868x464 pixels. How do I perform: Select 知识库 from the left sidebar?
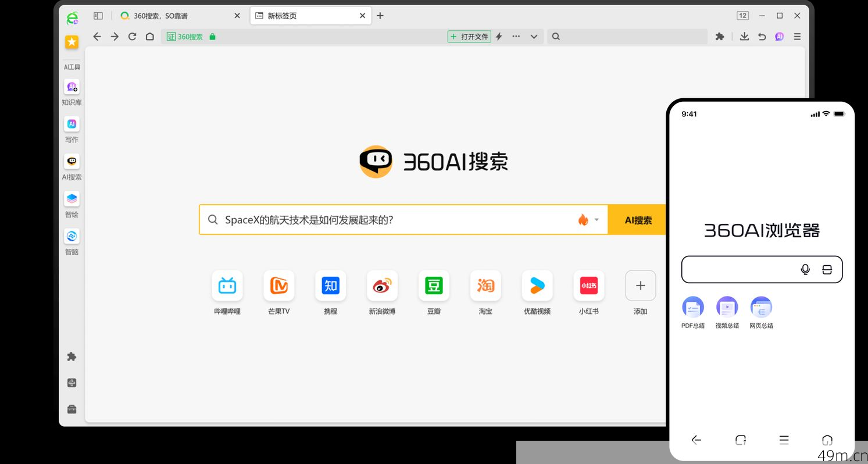click(x=72, y=87)
